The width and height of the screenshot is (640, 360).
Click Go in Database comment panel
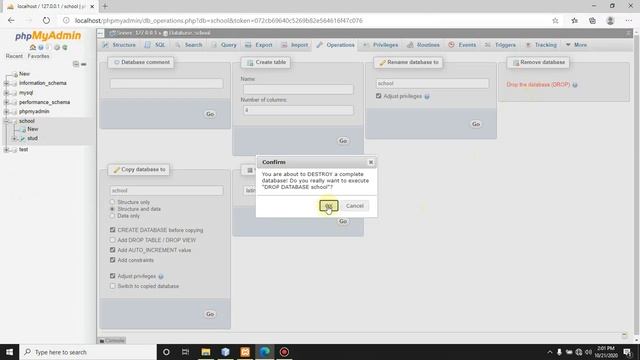point(210,114)
